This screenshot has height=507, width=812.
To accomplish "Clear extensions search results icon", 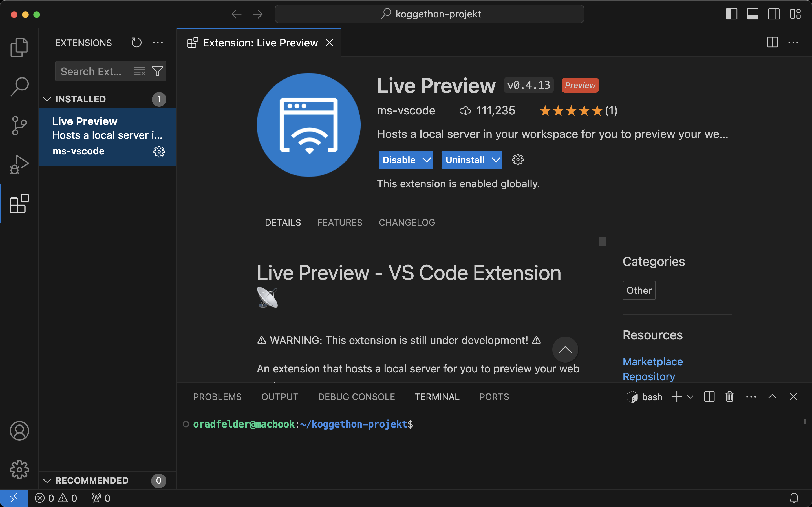I will click(x=139, y=71).
